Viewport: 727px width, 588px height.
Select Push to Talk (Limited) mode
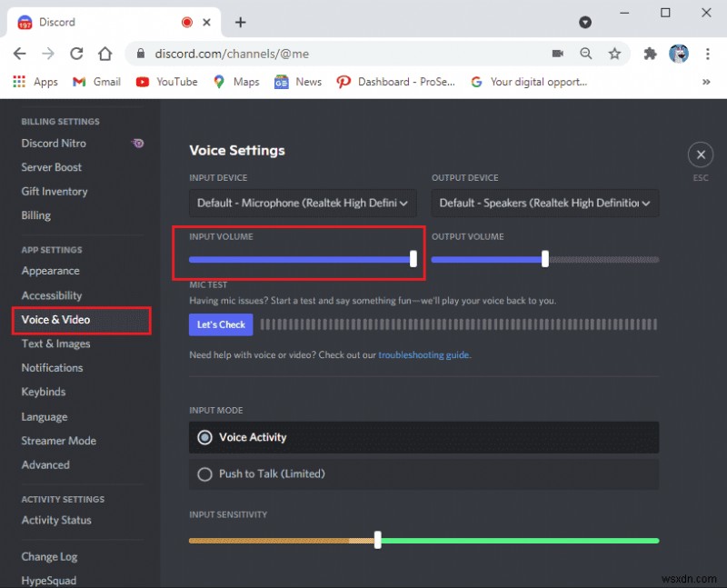pyautogui.click(x=204, y=473)
